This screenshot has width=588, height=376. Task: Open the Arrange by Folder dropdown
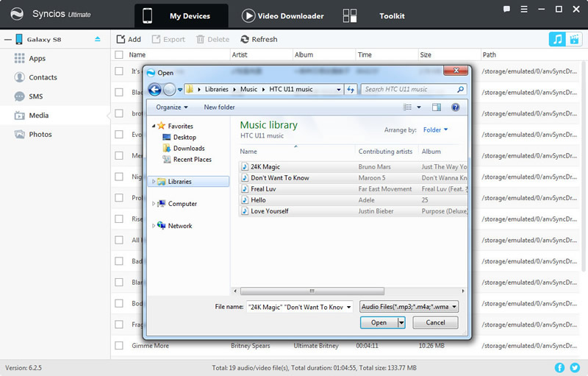coord(435,130)
